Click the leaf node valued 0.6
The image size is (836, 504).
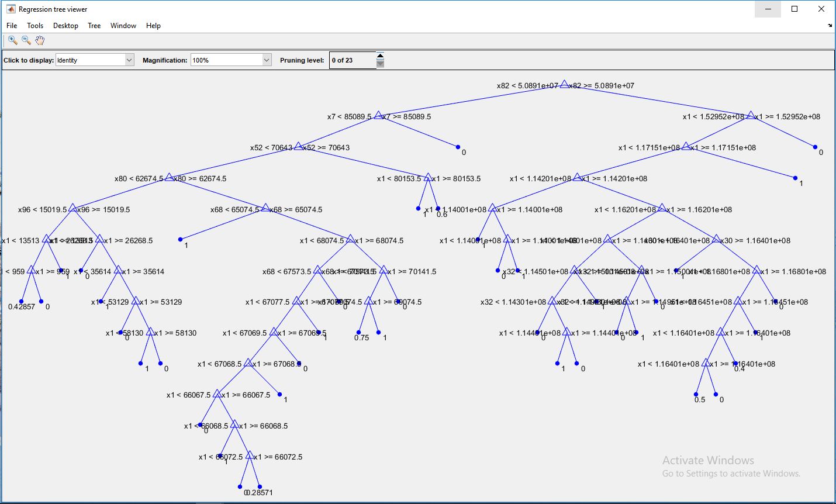(438, 208)
